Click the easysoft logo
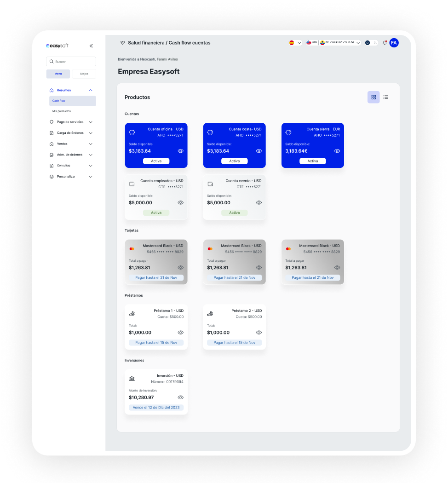This screenshot has width=448, height=483. coord(57,46)
